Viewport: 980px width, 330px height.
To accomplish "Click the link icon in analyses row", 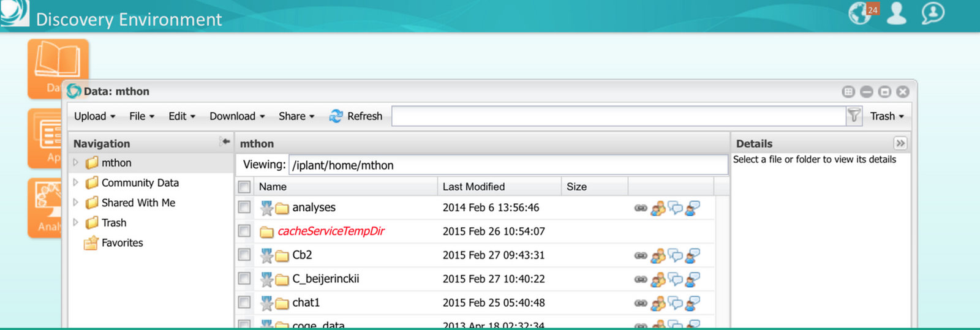I will (641, 208).
